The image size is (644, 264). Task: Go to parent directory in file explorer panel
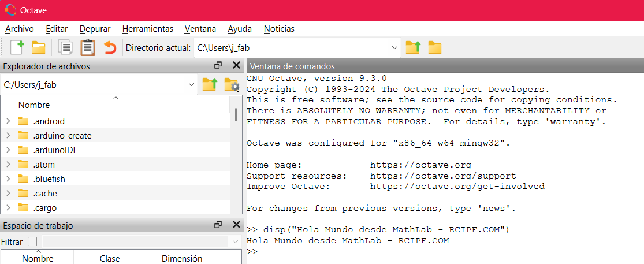(209, 85)
